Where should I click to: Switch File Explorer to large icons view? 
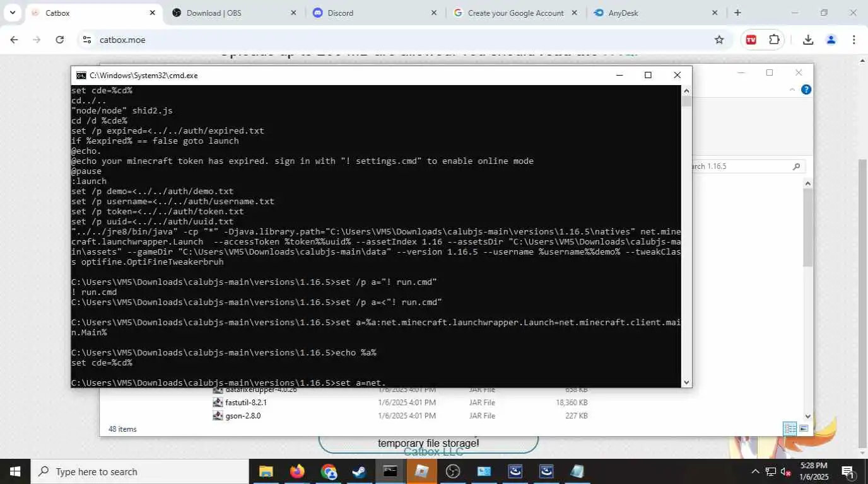click(804, 429)
